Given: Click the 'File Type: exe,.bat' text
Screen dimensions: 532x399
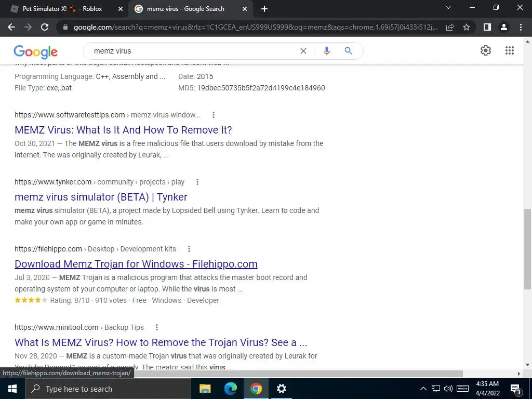Looking at the screenshot, I should (43, 88).
